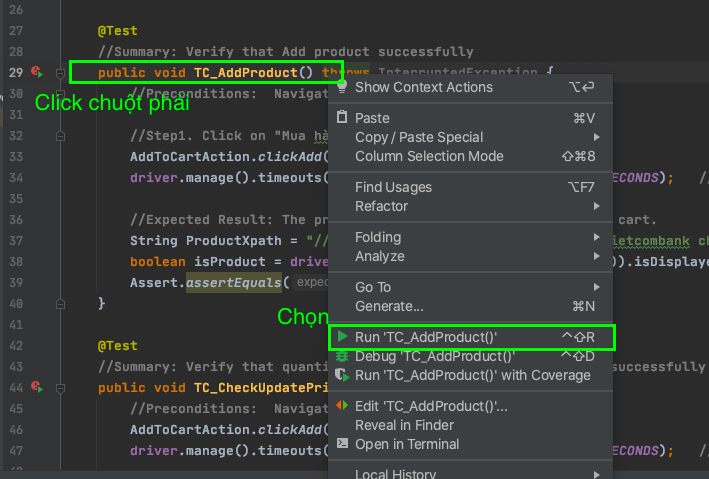Expand the Refactor submenu arrow

click(x=597, y=206)
